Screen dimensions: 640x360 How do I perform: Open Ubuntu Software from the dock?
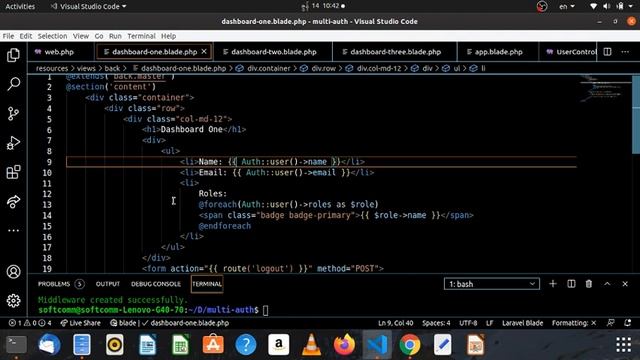click(213, 345)
